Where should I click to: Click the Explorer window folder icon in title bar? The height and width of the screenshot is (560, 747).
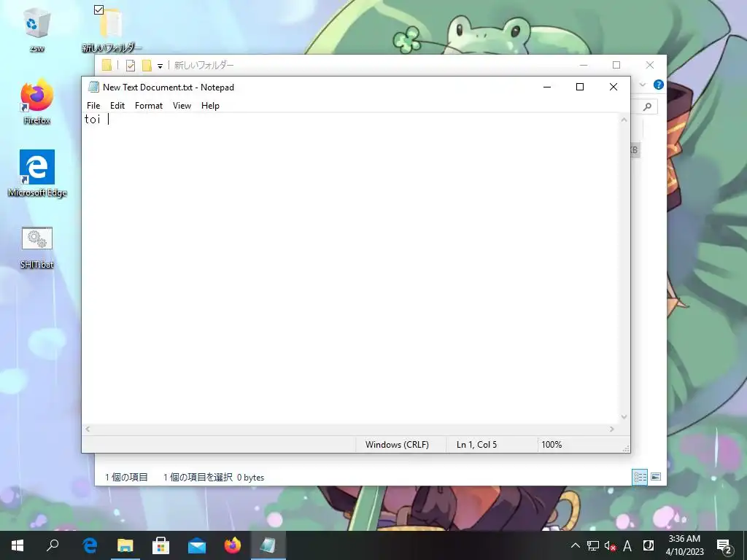(107, 65)
